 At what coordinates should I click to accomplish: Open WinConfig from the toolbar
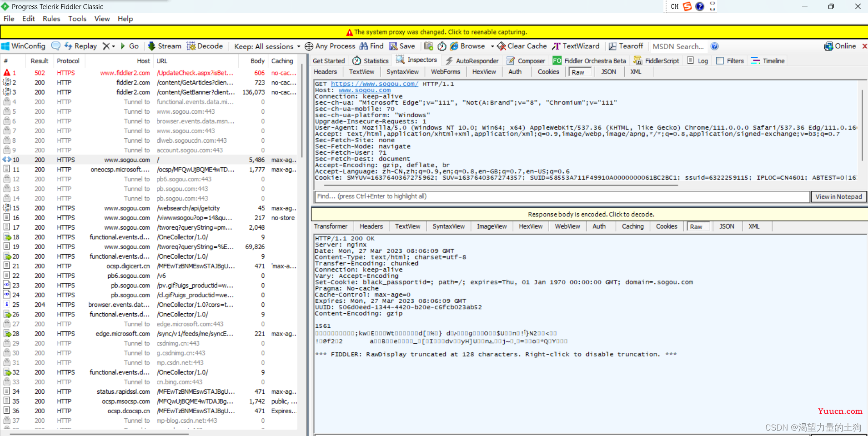tap(24, 46)
